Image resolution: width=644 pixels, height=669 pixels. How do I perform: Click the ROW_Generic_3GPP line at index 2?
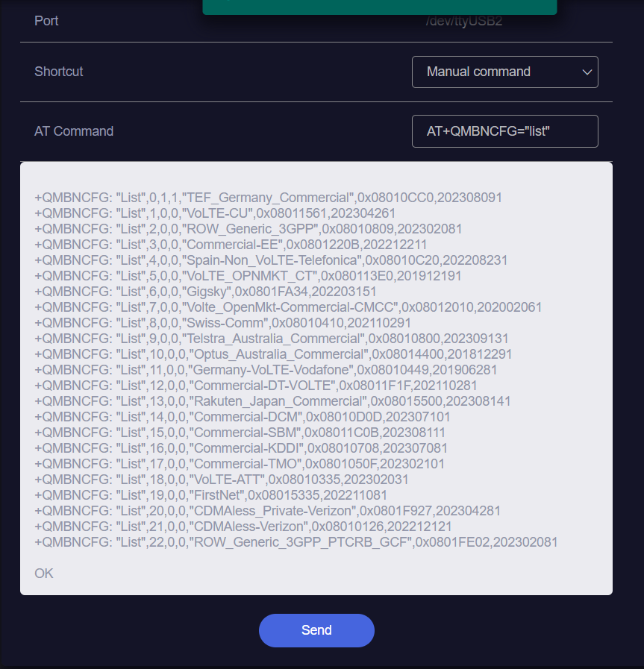pyautogui.click(x=248, y=229)
